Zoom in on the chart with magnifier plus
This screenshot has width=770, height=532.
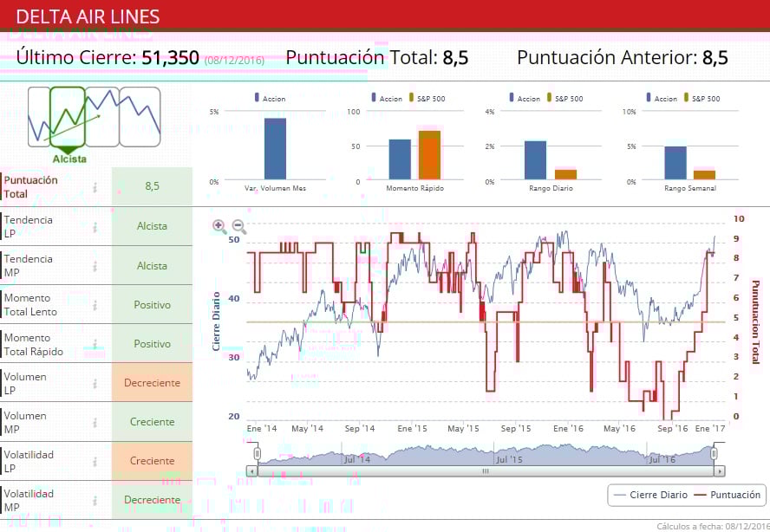pyautogui.click(x=219, y=226)
